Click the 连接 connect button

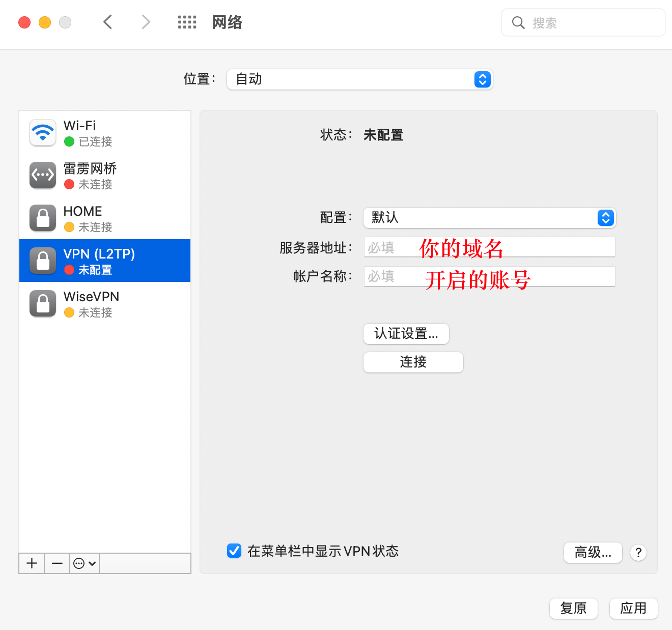413,362
